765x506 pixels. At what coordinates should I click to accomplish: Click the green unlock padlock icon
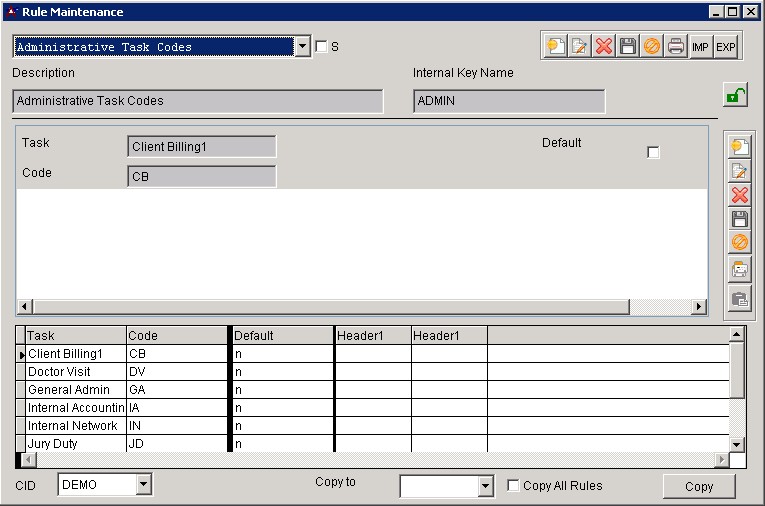pos(735,96)
